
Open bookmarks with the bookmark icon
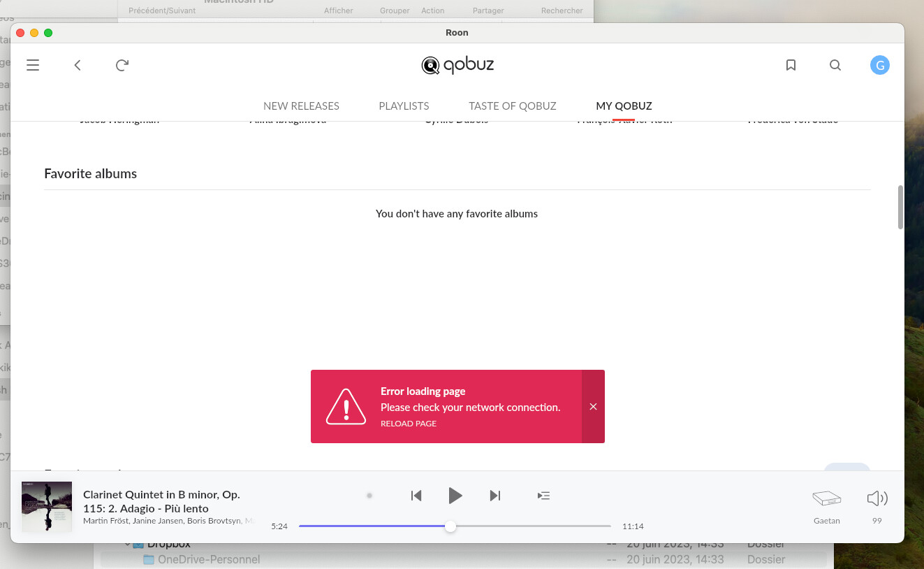pyautogui.click(x=791, y=65)
